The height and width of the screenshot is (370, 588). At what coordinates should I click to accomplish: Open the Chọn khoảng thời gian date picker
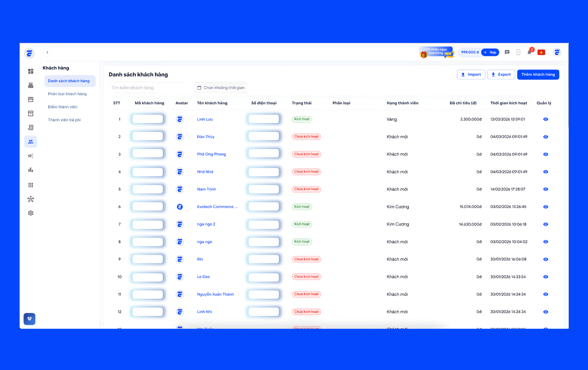220,88
